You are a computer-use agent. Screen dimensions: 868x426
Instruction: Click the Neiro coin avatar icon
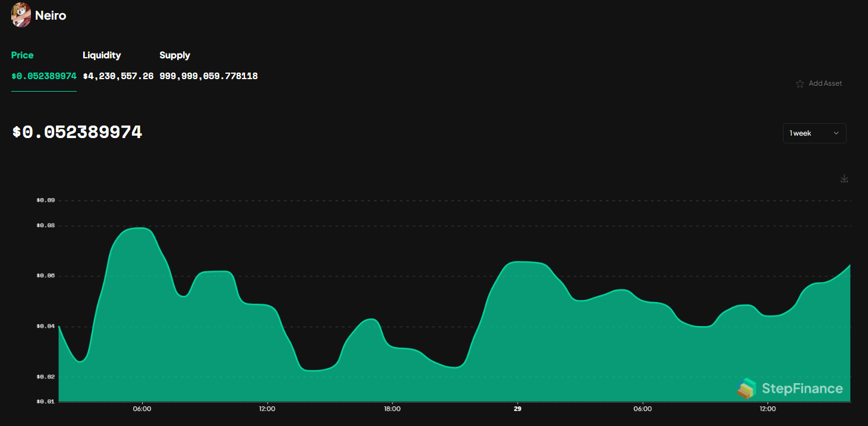[x=20, y=15]
